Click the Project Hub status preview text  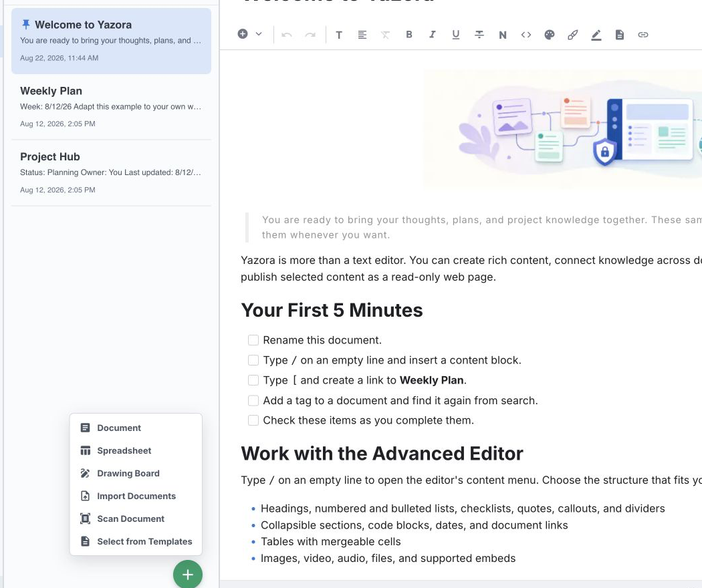[x=110, y=172]
